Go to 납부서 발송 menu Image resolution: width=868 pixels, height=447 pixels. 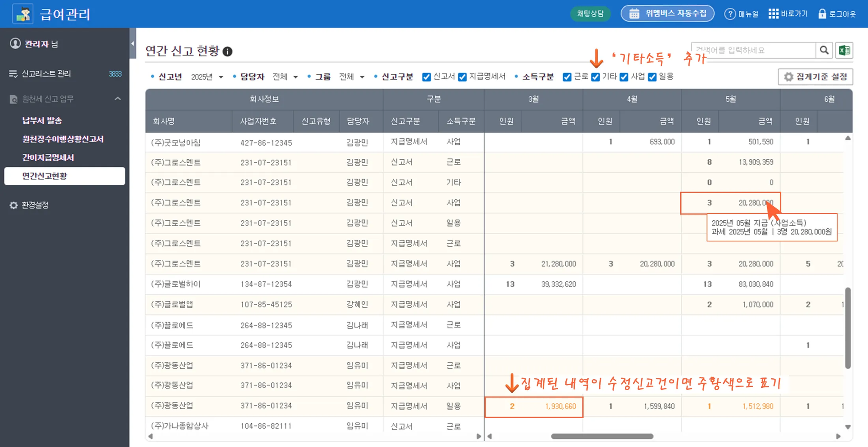point(42,121)
